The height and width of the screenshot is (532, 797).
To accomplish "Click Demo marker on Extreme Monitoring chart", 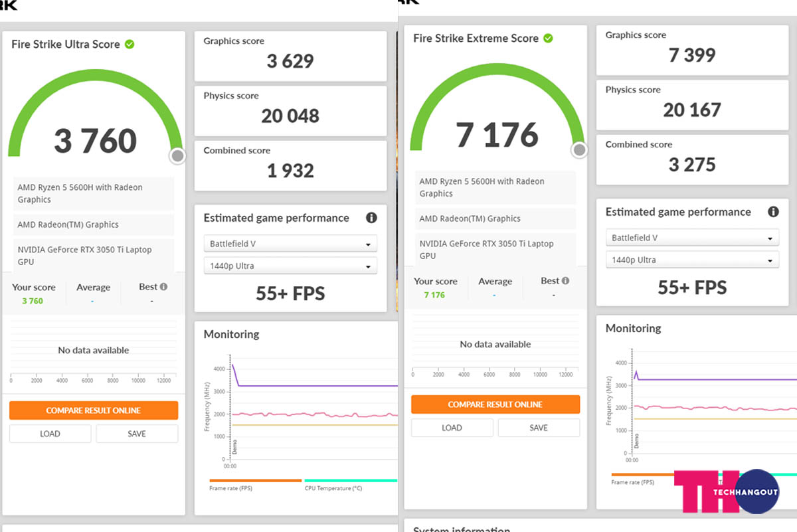I will click(x=636, y=440).
